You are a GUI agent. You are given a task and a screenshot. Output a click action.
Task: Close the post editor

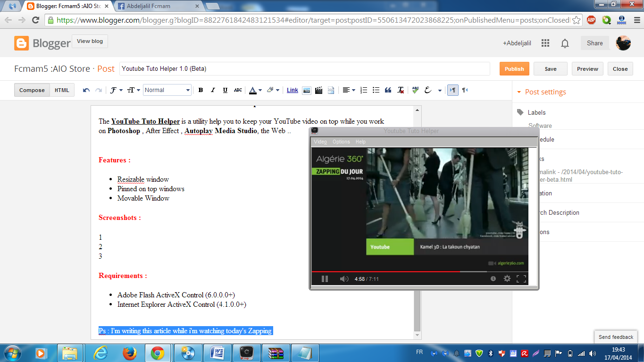(620, 69)
